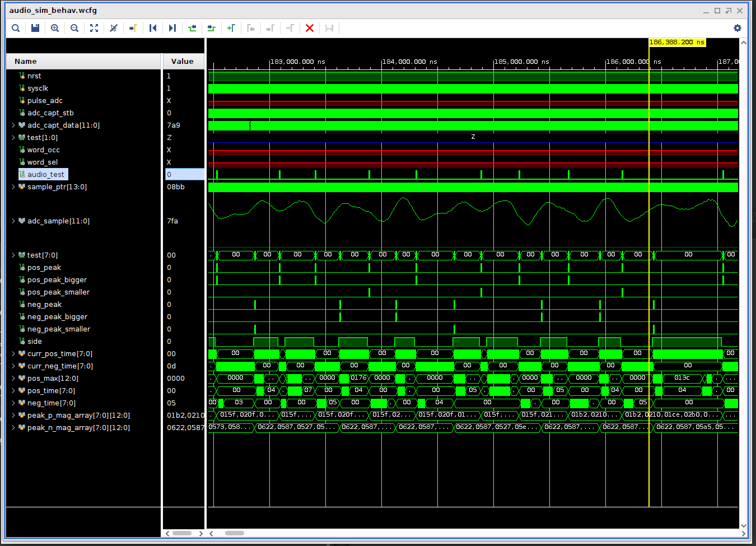This screenshot has width=756, height=546.
Task: Zoom to full view of simulation
Action: pyautogui.click(x=94, y=28)
